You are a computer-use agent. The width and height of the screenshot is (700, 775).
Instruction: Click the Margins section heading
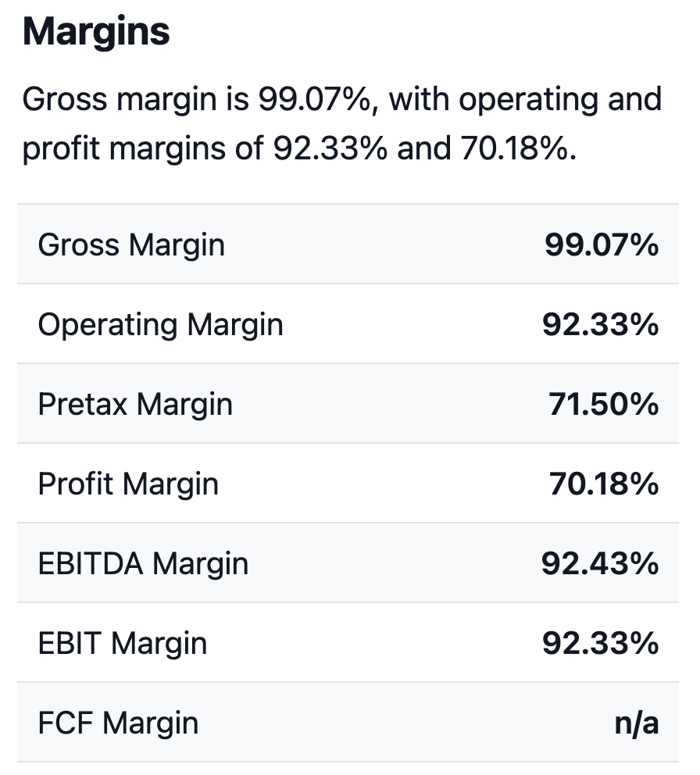[96, 33]
